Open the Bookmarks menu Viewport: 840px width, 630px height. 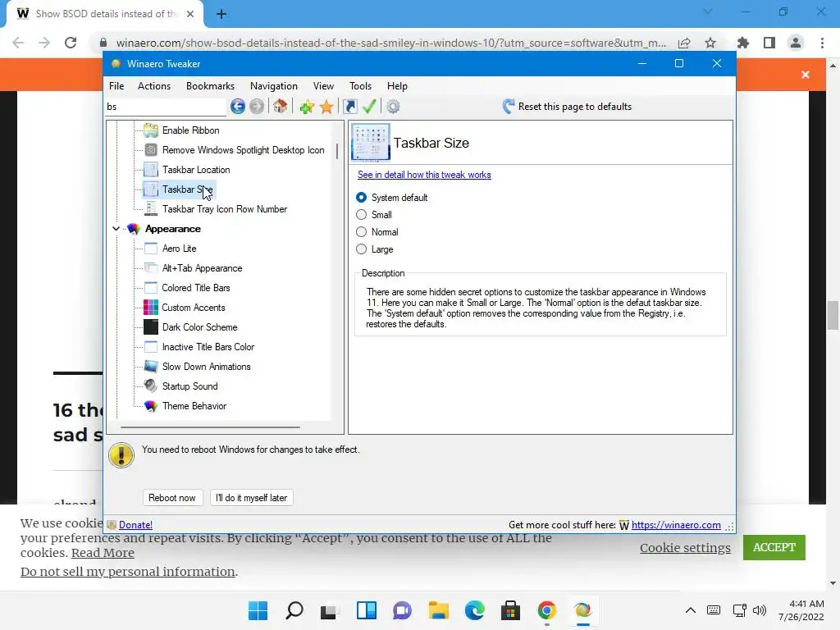(x=210, y=85)
